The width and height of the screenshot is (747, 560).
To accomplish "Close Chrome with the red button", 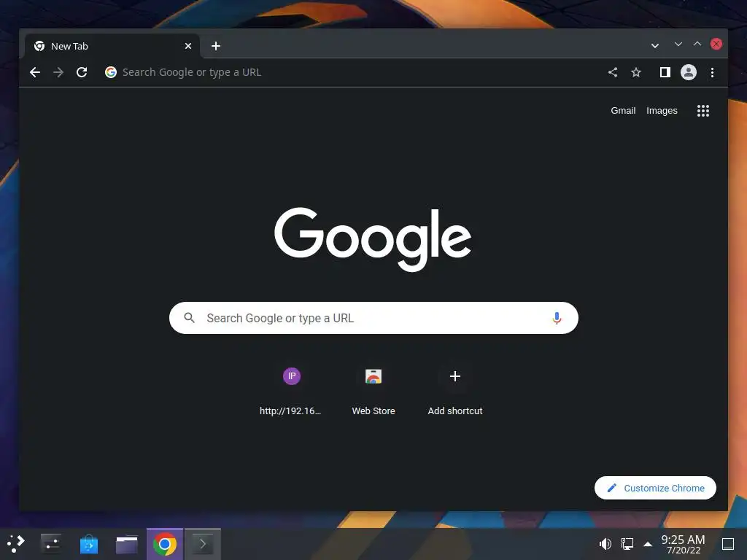I will coord(716,44).
